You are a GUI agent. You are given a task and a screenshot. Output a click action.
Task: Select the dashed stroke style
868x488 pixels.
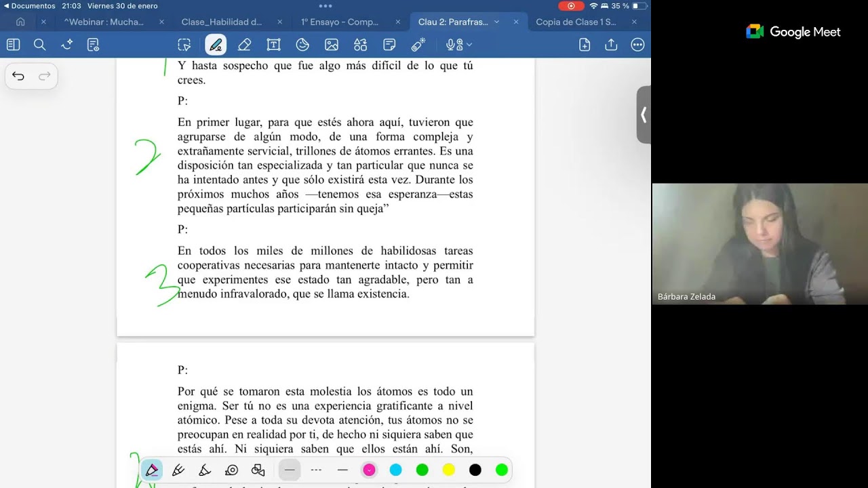316,470
